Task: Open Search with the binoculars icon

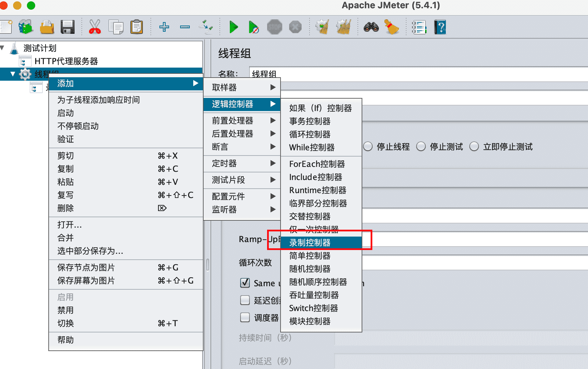Action: click(x=371, y=27)
